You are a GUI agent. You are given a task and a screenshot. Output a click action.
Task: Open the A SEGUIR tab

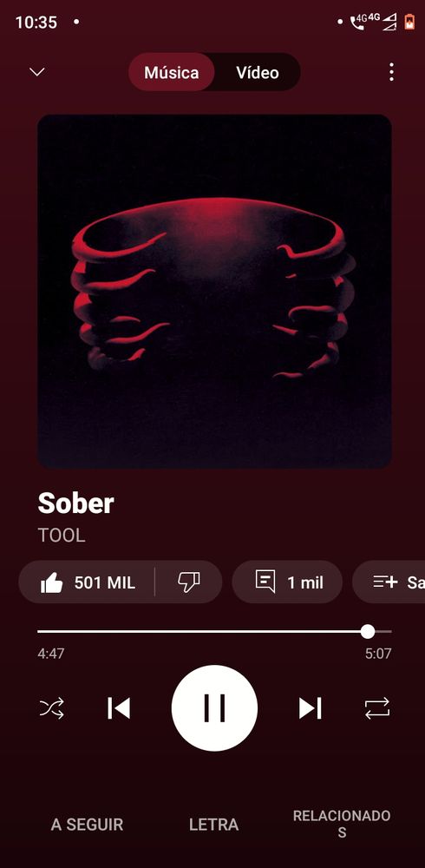click(87, 825)
